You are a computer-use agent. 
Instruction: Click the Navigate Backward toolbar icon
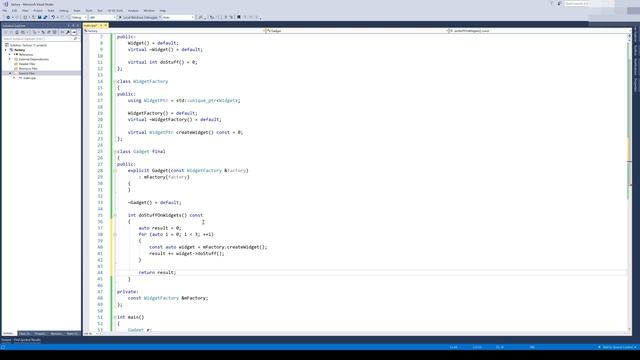(x=8, y=18)
